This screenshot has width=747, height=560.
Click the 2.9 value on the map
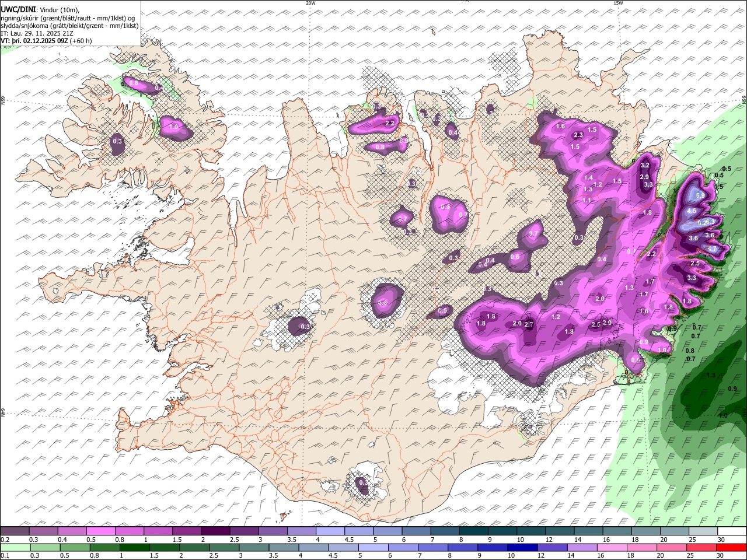(644, 177)
